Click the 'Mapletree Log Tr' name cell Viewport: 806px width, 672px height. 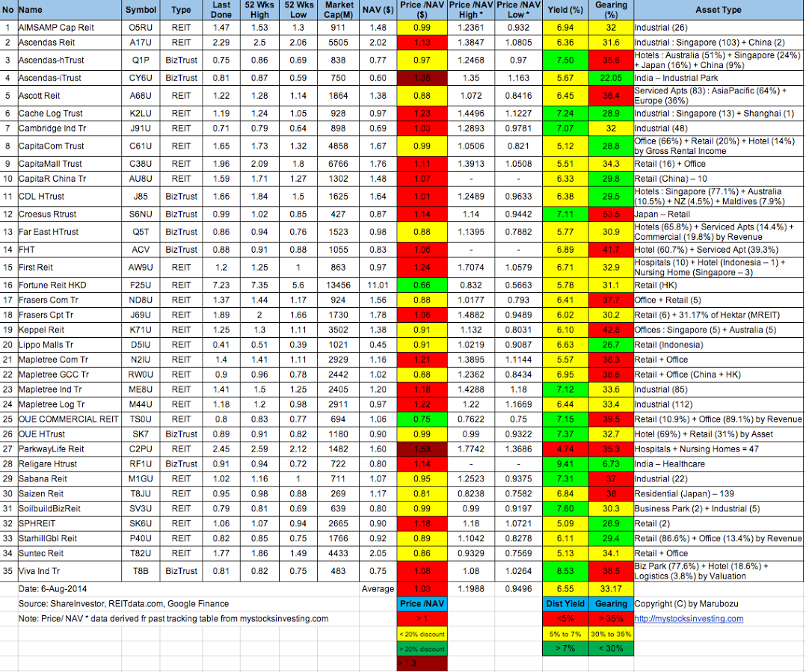(69, 404)
